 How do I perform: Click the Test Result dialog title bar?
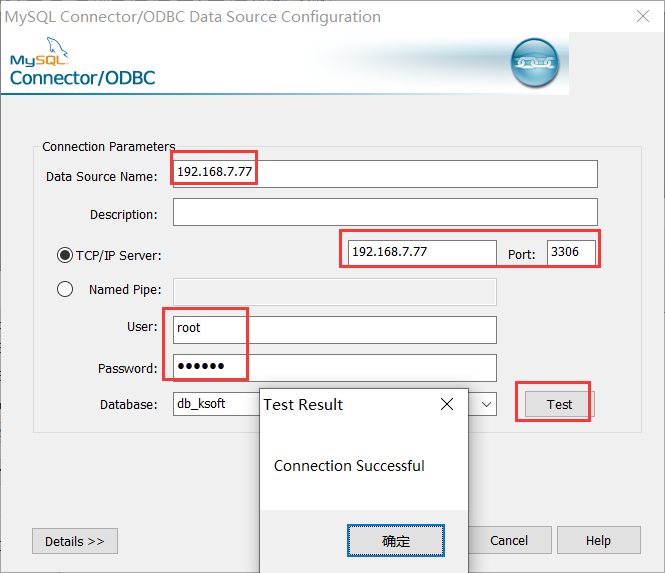pyautogui.click(x=340, y=405)
